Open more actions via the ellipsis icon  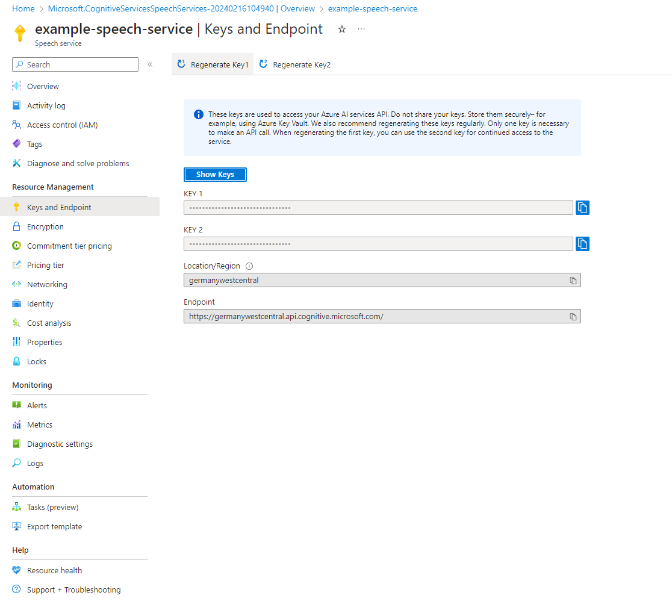point(361,28)
